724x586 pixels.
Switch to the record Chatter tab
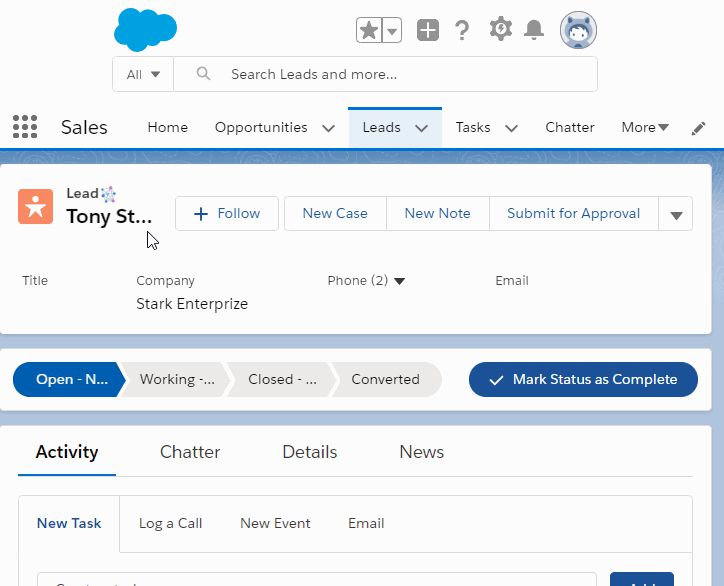[x=190, y=452]
